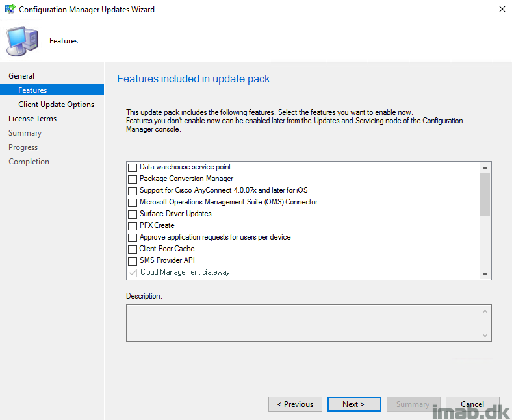Open the License Terms step

32,119
